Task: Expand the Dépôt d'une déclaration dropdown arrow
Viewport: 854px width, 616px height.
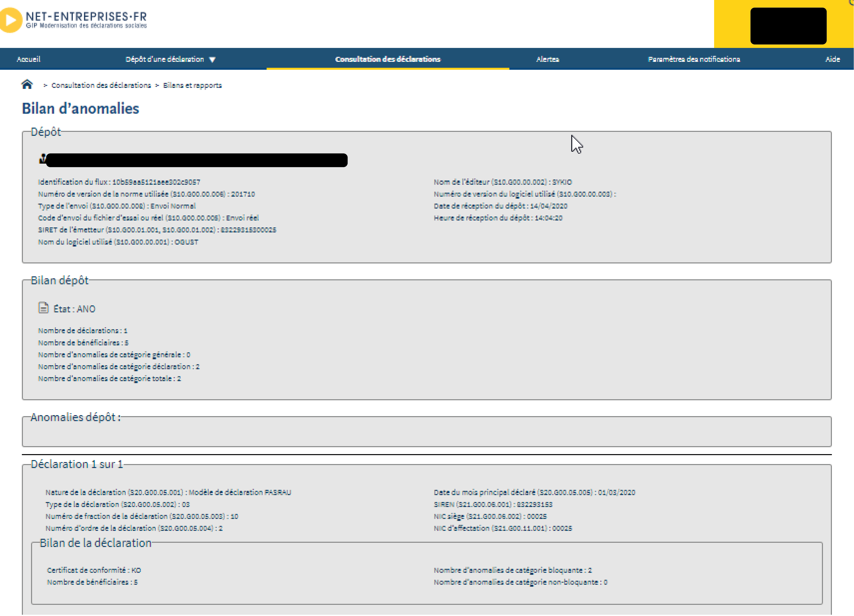Action: [x=212, y=59]
